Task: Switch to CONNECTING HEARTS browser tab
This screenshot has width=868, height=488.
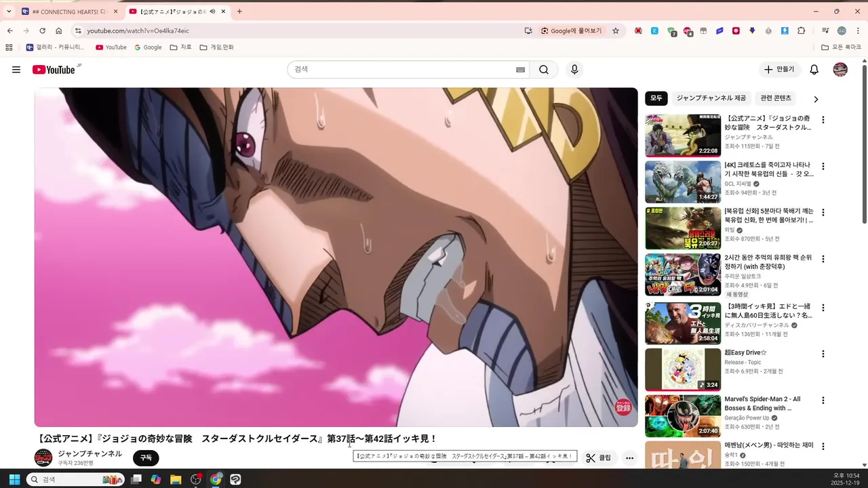Action: [x=68, y=12]
